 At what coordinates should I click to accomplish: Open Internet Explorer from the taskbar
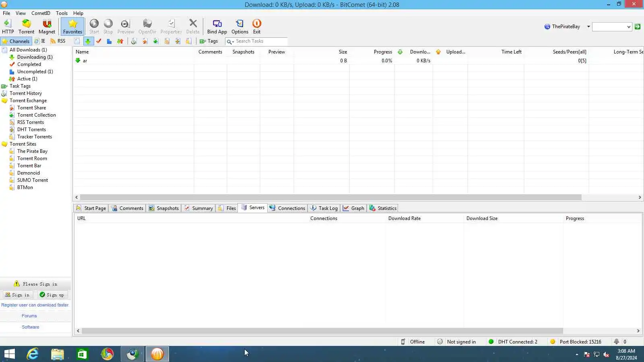point(33,354)
